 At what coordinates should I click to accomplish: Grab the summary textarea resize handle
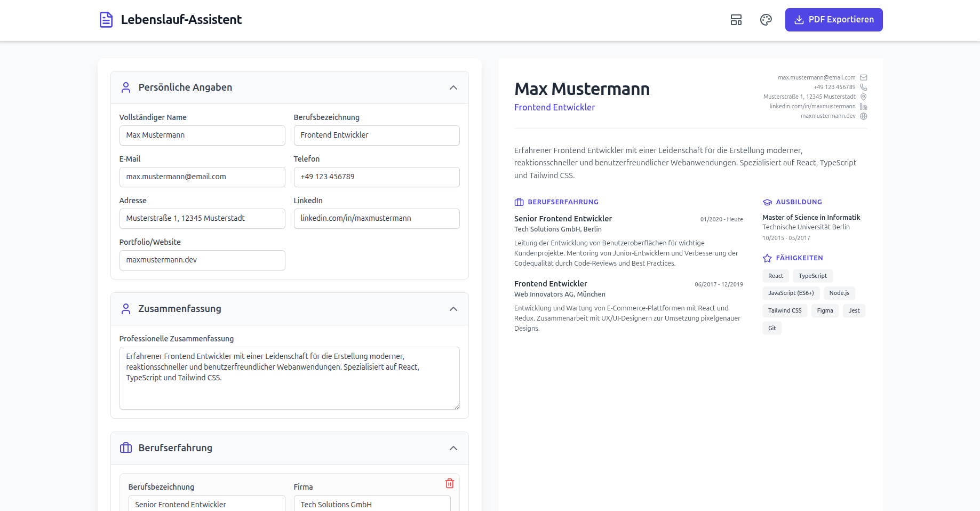(457, 406)
